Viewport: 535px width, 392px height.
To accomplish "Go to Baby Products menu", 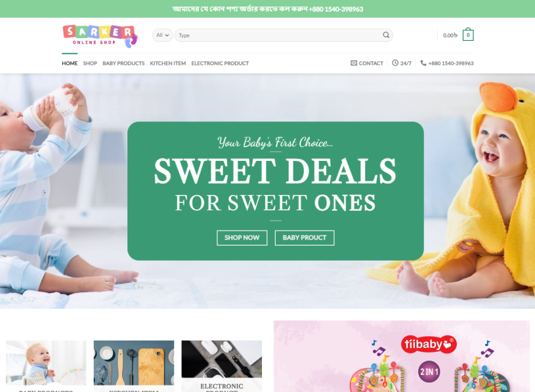I will pyautogui.click(x=123, y=63).
